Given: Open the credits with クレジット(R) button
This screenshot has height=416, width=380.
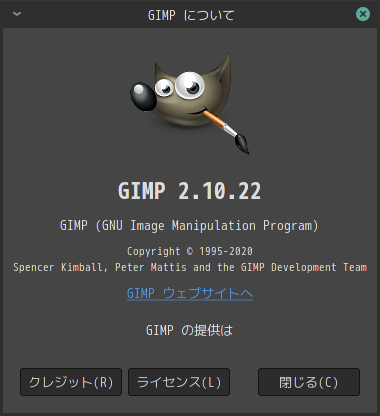Looking at the screenshot, I should [x=71, y=382].
